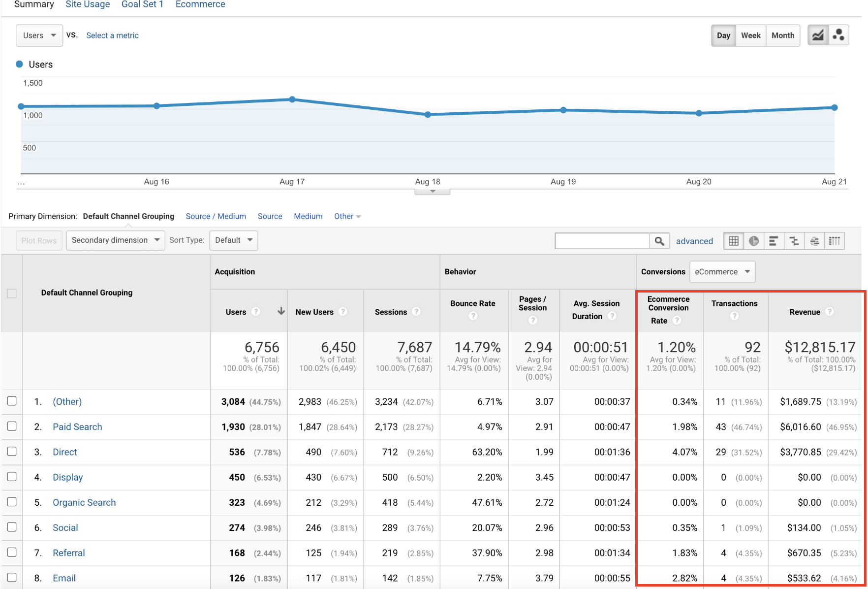Check the Referral row checkbox
The height and width of the screenshot is (589, 868).
pos(12,552)
